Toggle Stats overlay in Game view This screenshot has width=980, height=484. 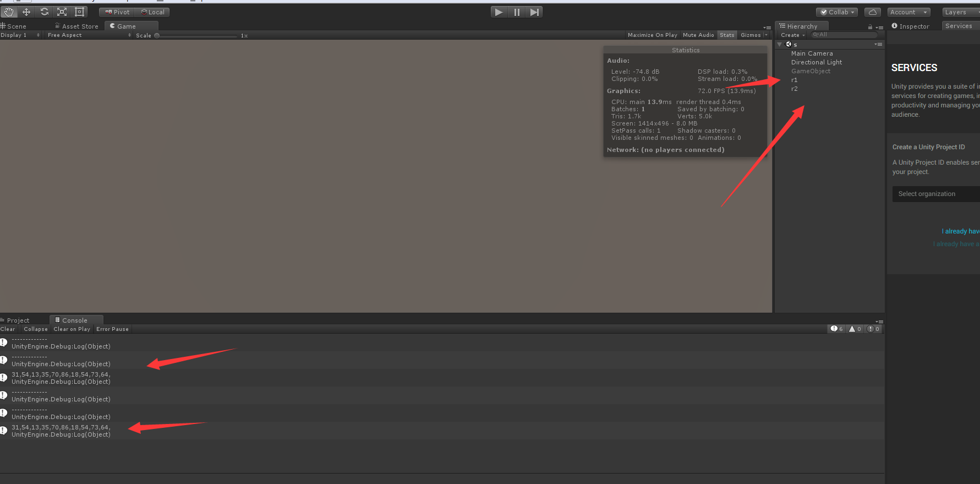(727, 35)
